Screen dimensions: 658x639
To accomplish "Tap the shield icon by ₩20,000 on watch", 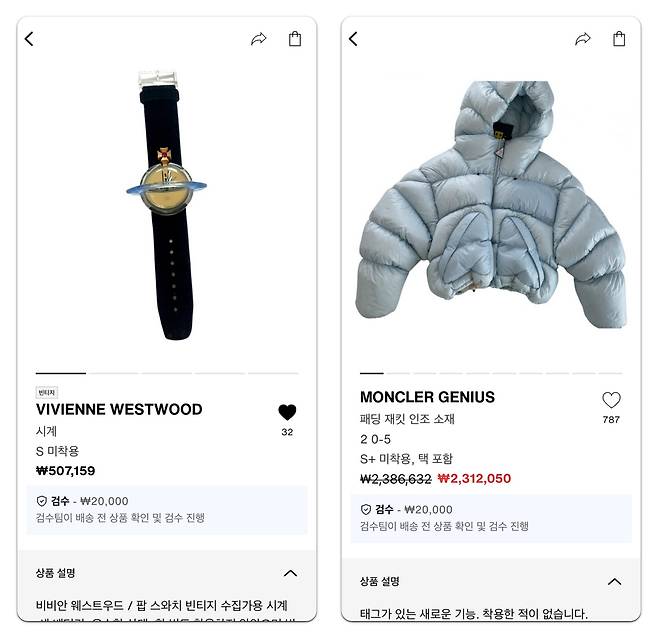I will [42, 501].
